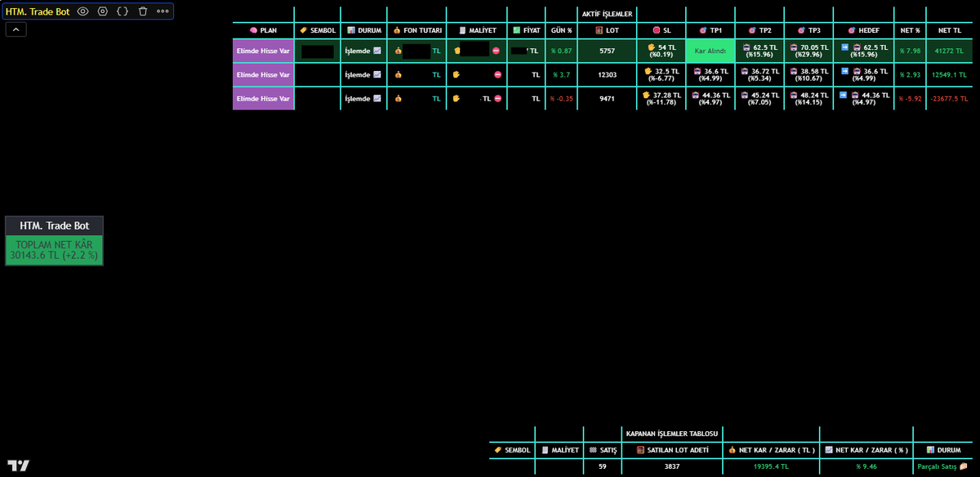Click the HEDEF column header
The height and width of the screenshot is (477, 980).
pyautogui.click(x=863, y=30)
